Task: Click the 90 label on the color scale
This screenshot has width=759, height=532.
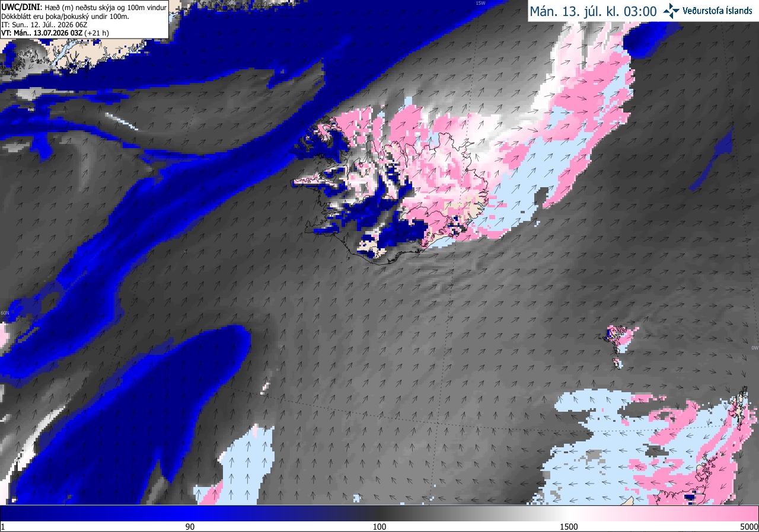Action: pyautogui.click(x=190, y=527)
